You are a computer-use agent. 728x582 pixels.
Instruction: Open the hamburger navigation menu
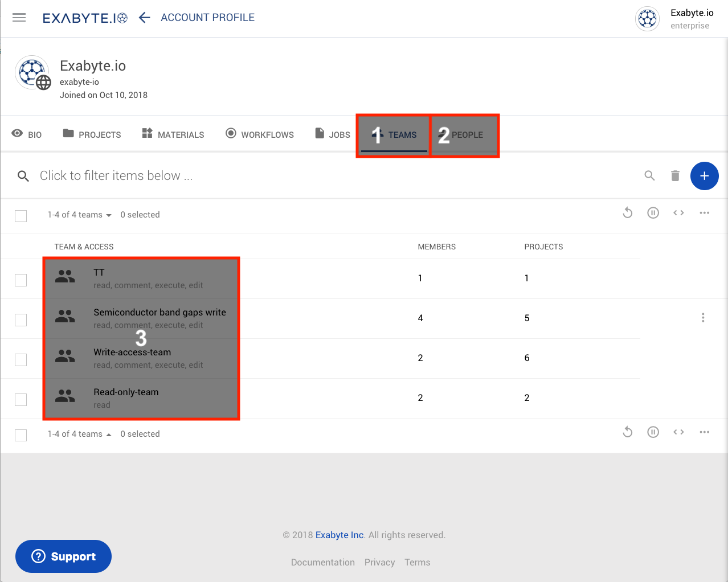click(19, 18)
